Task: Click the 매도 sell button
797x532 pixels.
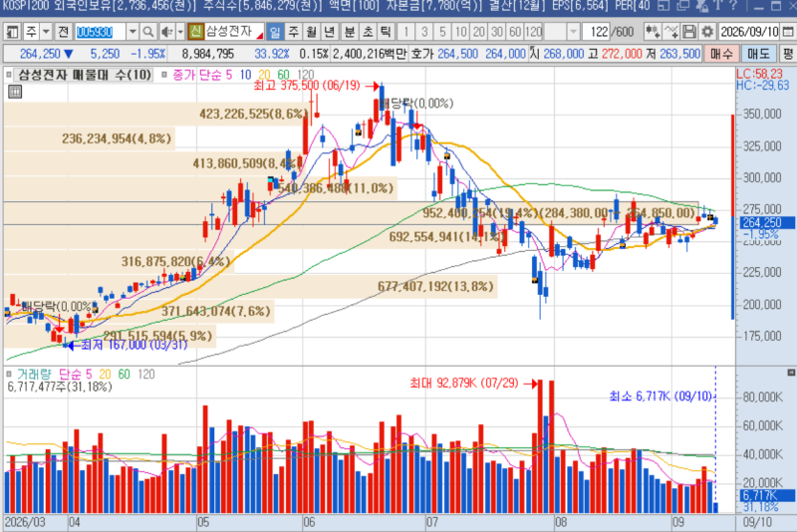Action: click(758, 54)
